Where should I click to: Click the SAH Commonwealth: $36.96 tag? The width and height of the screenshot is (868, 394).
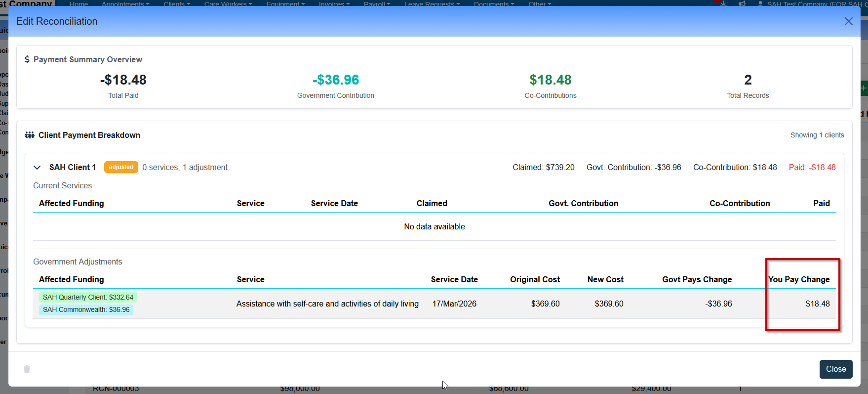86,309
